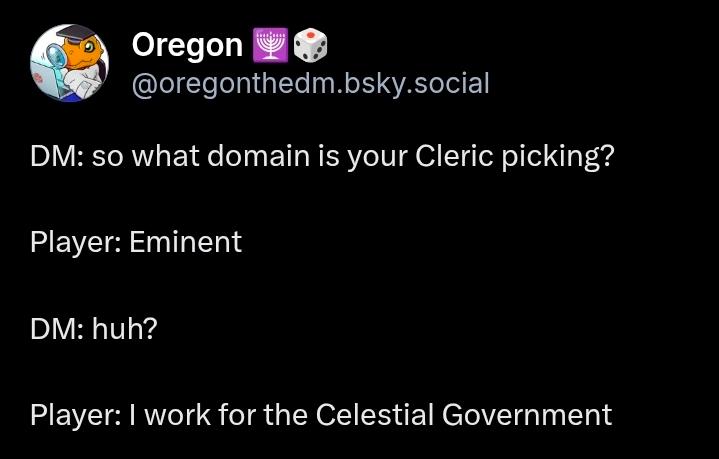
Task: Click the "Player:" label on the last line
Action: point(75,414)
